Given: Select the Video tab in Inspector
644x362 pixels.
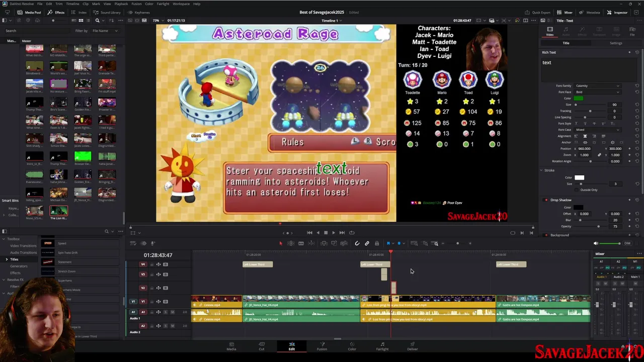Looking at the screenshot, I should pos(549,31).
